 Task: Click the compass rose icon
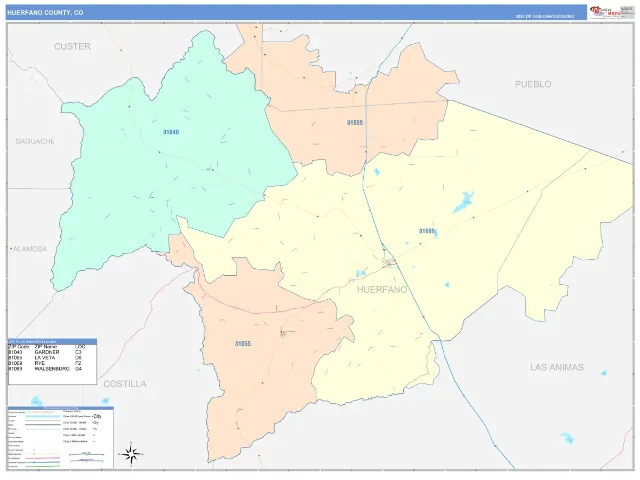tap(131, 454)
